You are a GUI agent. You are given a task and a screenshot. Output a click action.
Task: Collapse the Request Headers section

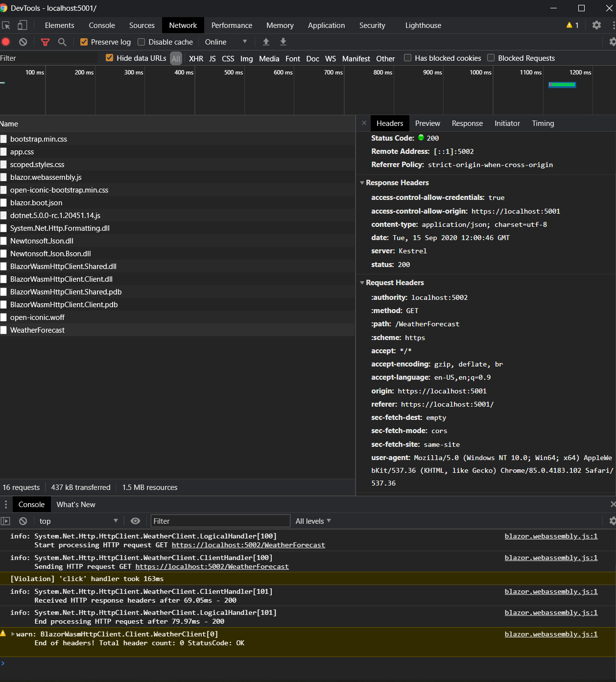(362, 283)
